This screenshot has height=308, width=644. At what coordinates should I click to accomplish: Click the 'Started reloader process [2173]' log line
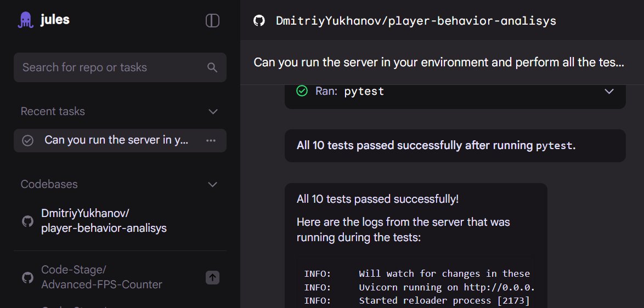[417, 301]
